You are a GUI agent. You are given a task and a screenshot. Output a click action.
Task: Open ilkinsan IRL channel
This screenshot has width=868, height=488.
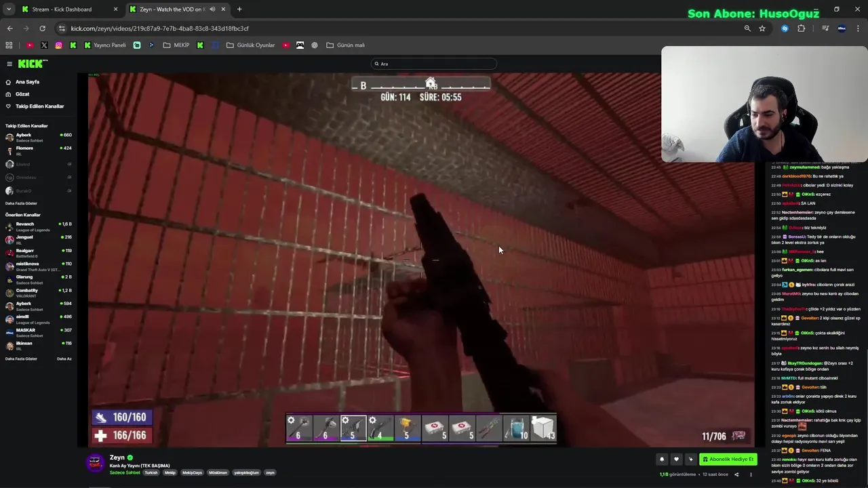pyautogui.click(x=39, y=346)
